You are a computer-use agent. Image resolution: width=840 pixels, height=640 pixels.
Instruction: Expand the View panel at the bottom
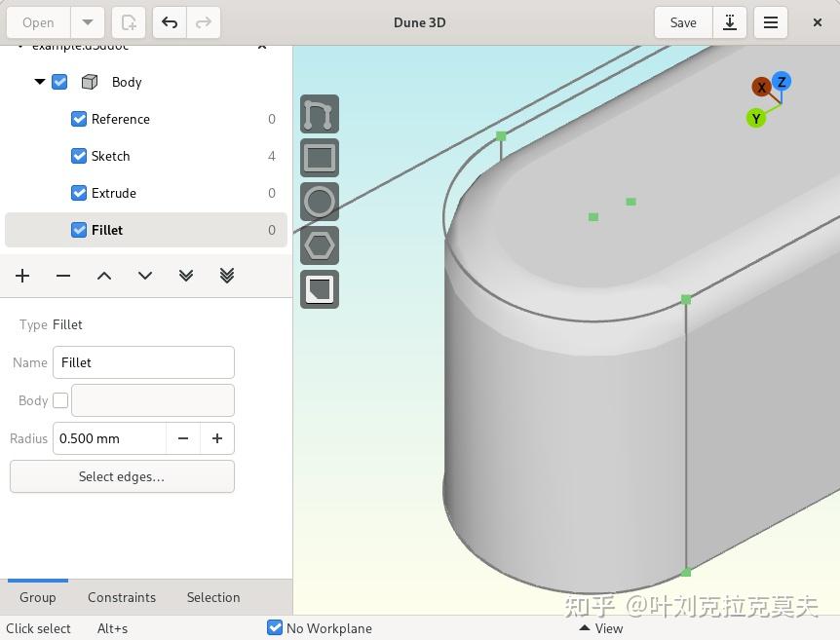pyautogui.click(x=601, y=628)
